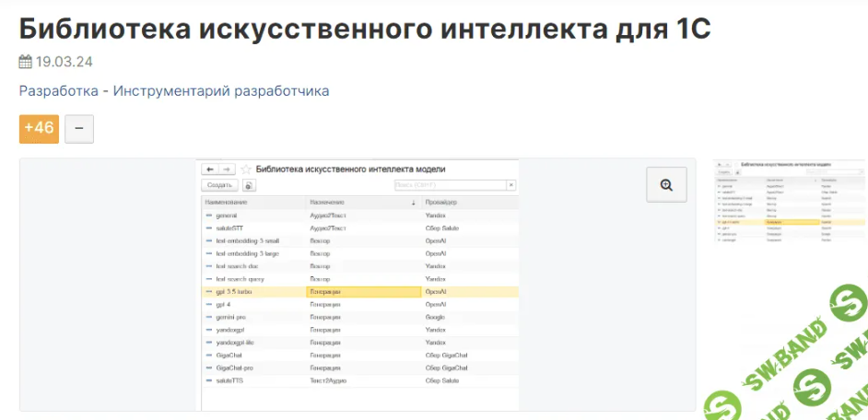
Task: Click the magnifier zoom-in button on the image
Action: coord(666,185)
